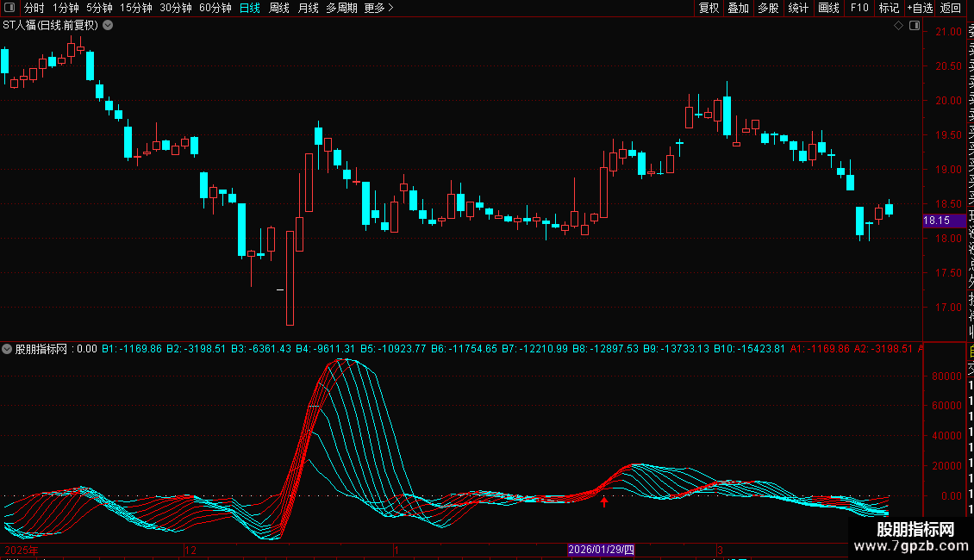Open the dropdown arrow beside ST人福 title

[x=108, y=26]
